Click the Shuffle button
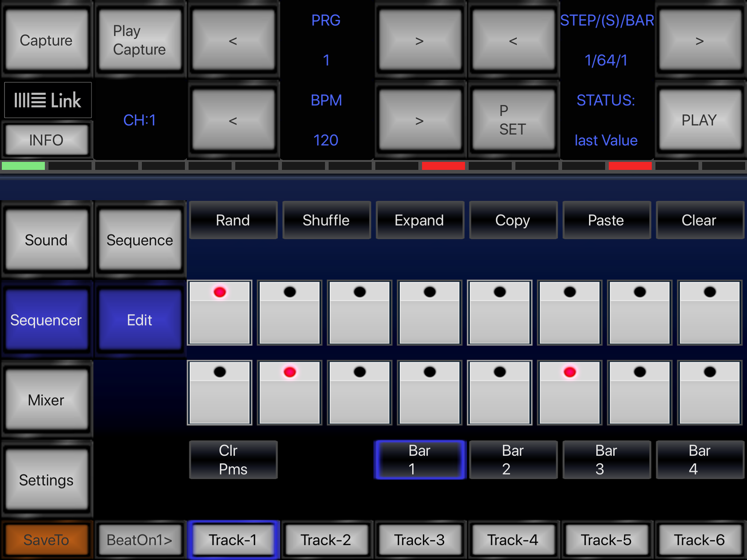This screenshot has height=560, width=747. pyautogui.click(x=326, y=220)
